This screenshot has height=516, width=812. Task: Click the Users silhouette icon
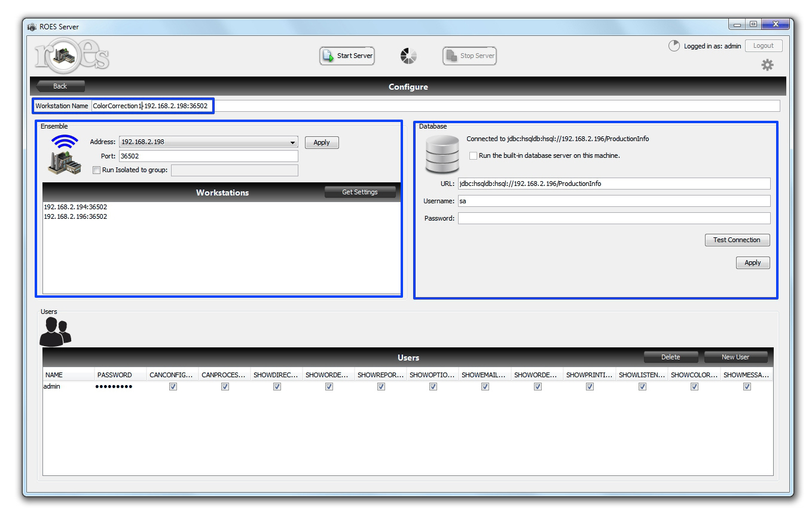click(55, 332)
